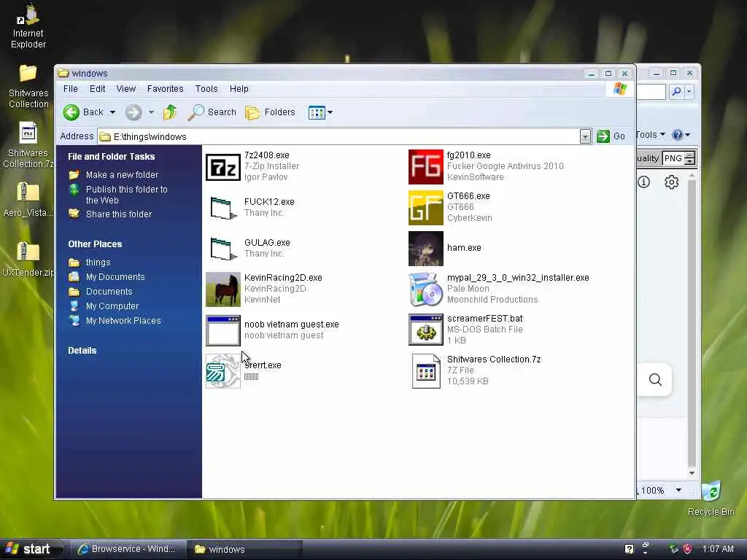Open the search options dropdown in background window
This screenshot has width=747, height=560.
pyautogui.click(x=689, y=91)
